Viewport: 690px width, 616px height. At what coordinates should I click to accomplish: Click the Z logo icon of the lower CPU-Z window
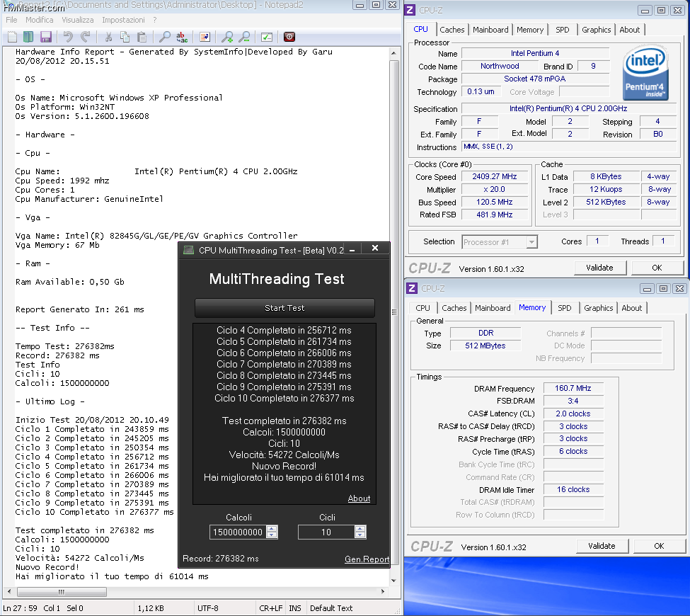coord(411,288)
